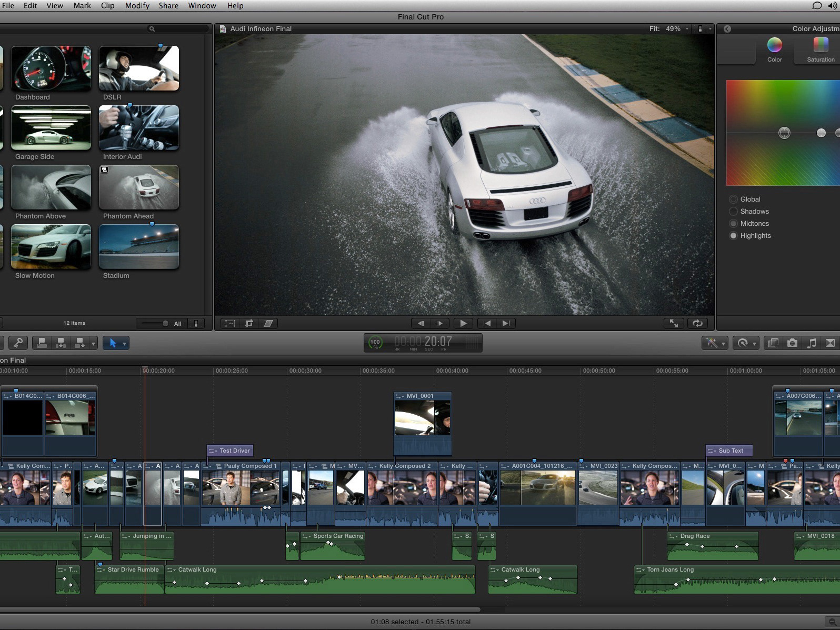Open the Music and Sound browser
This screenshot has width=840, height=630.
pyautogui.click(x=812, y=343)
